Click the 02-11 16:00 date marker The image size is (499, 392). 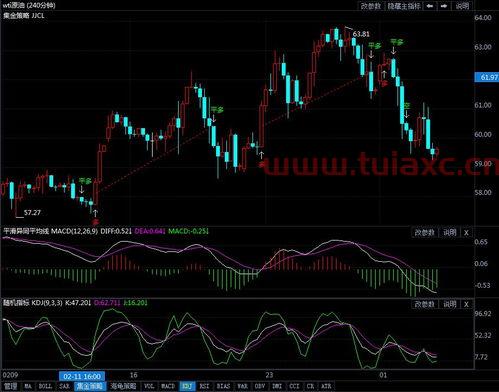(82, 376)
